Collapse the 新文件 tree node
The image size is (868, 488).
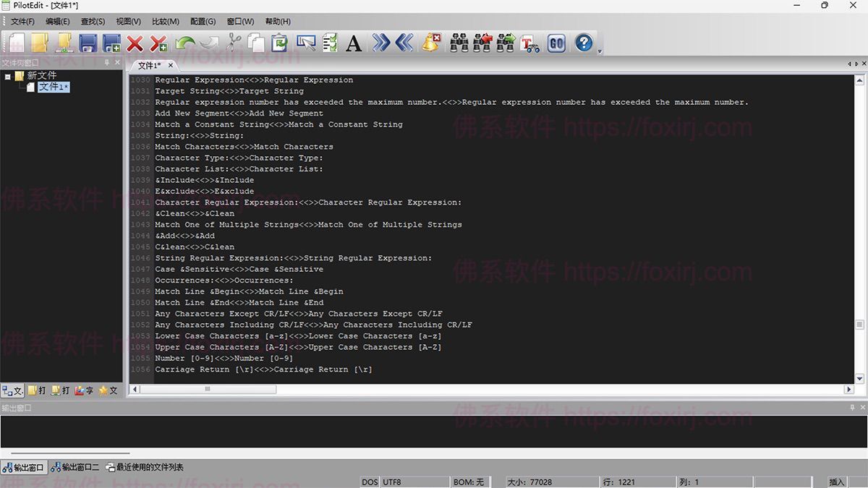8,76
